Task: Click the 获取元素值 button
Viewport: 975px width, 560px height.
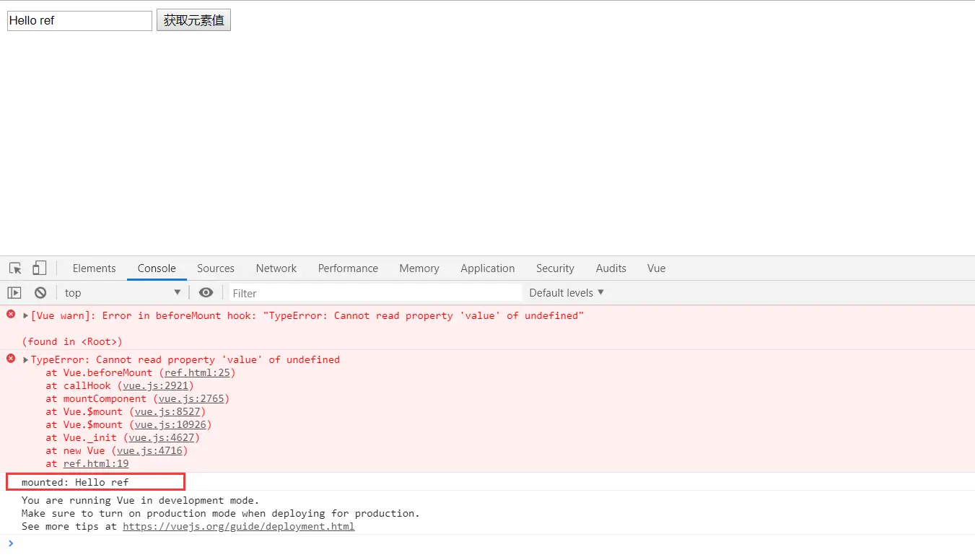Action: [193, 20]
